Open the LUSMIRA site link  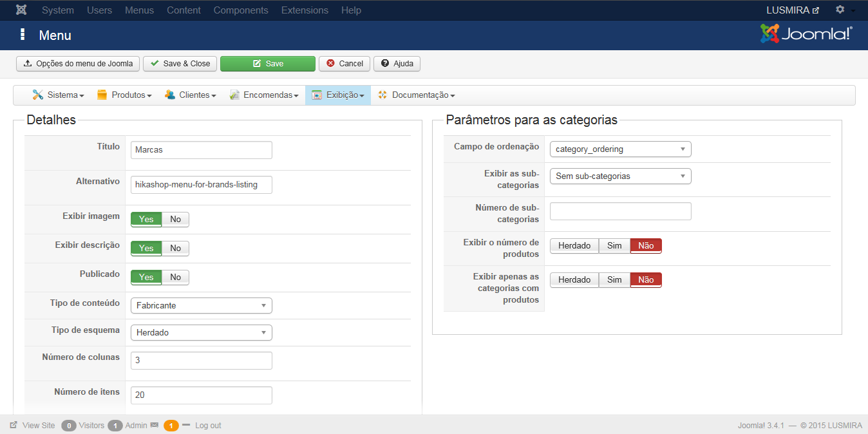[793, 10]
